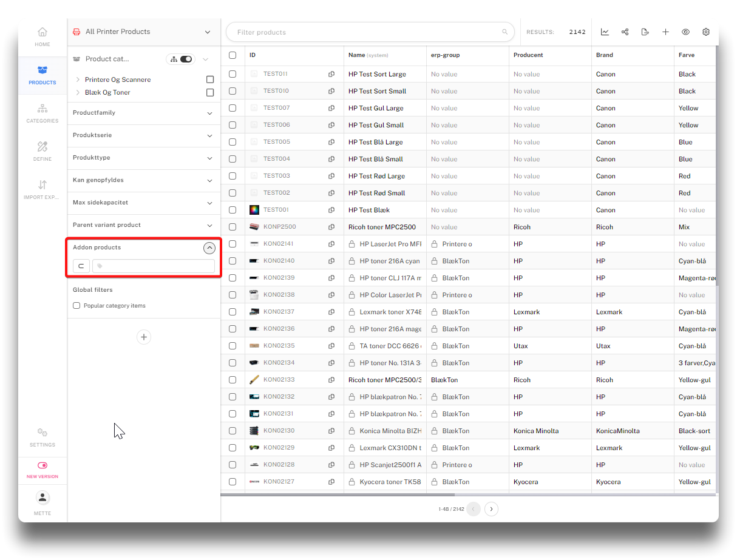Enable Popular category items checkbox
737x560 pixels.
pos(76,306)
